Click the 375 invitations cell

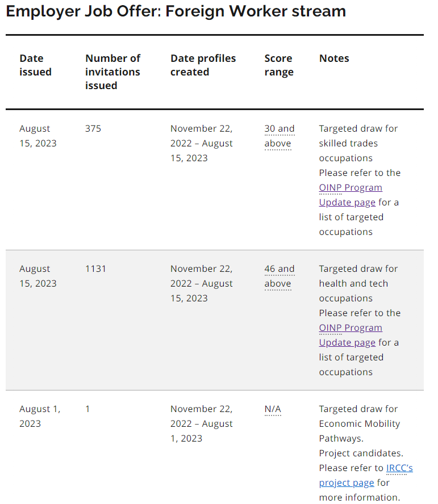[x=93, y=129]
